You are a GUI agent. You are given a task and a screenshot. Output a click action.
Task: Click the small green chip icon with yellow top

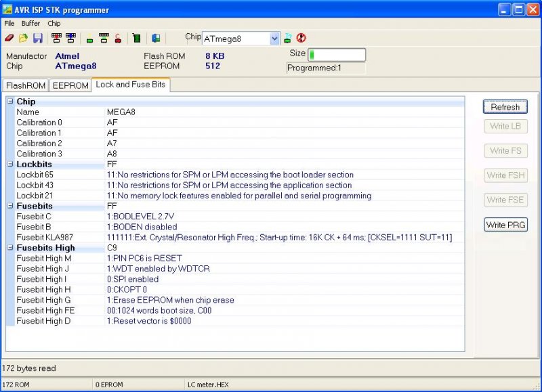pos(90,39)
